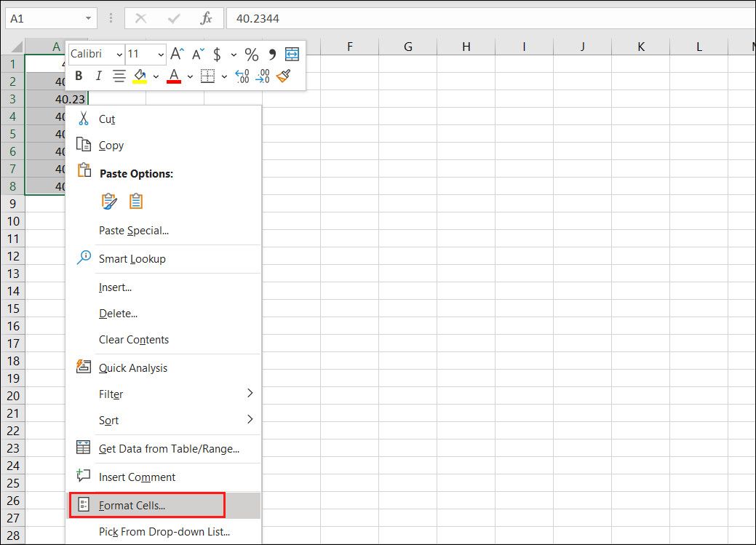
Task: Click the formula bar showing 40.2344
Action: pos(491,18)
